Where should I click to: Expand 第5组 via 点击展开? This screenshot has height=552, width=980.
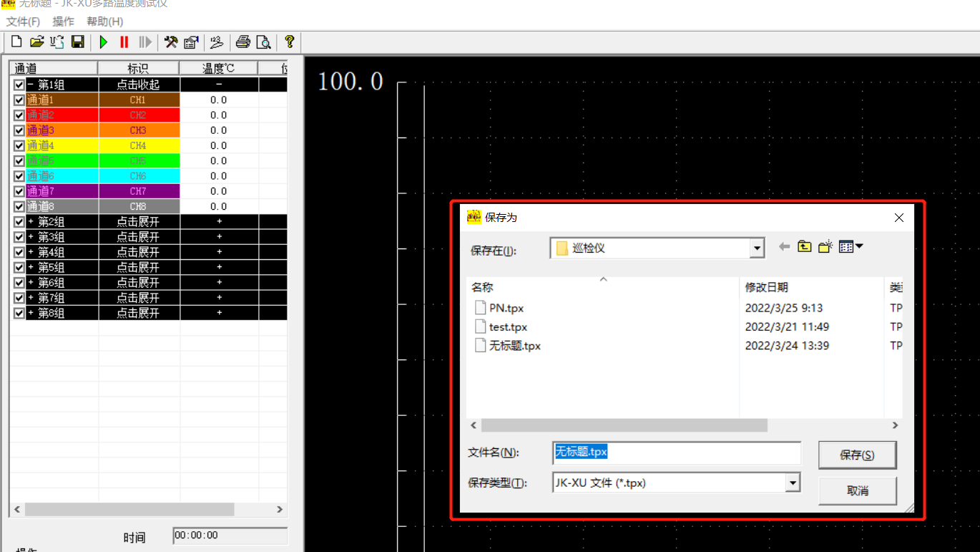(x=138, y=267)
